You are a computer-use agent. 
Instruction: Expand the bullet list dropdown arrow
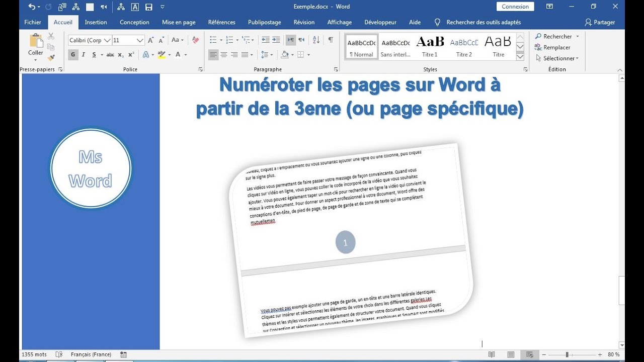click(x=220, y=40)
